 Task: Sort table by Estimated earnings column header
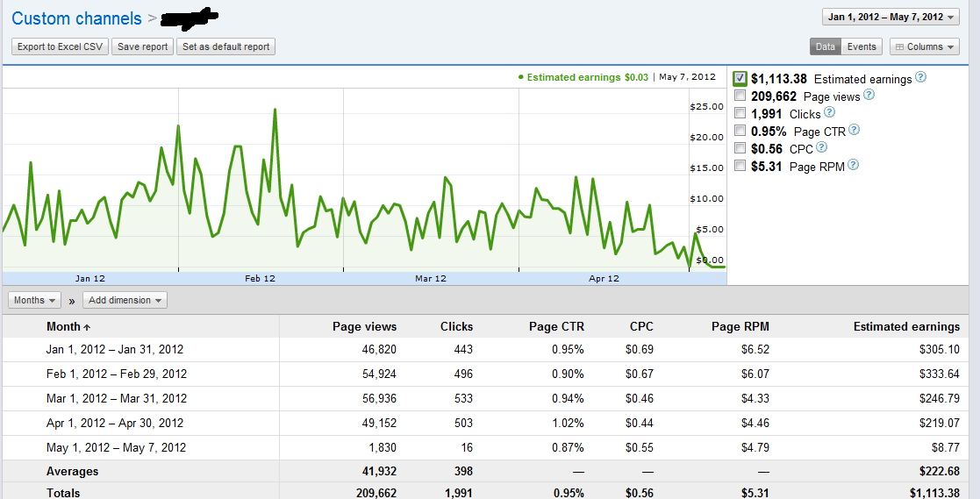[906, 326]
